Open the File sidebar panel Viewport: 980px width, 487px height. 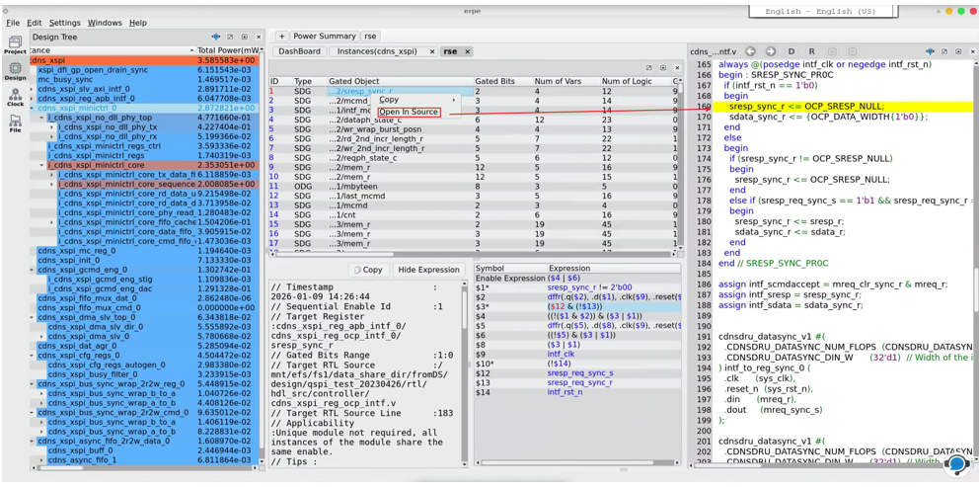pos(15,123)
